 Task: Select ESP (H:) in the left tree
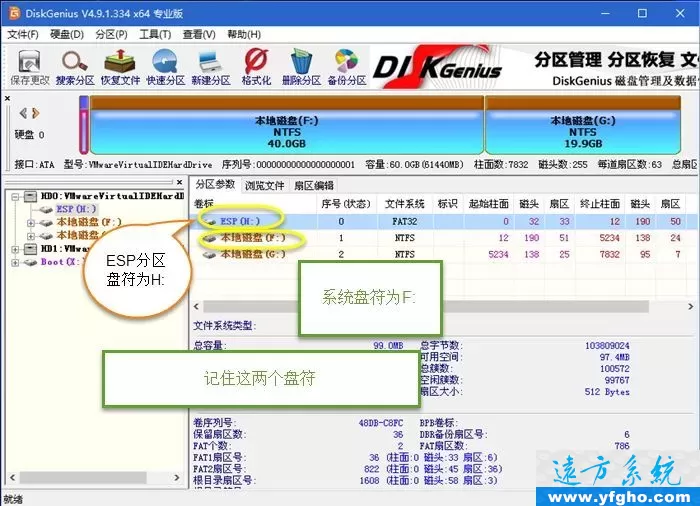click(x=76, y=209)
